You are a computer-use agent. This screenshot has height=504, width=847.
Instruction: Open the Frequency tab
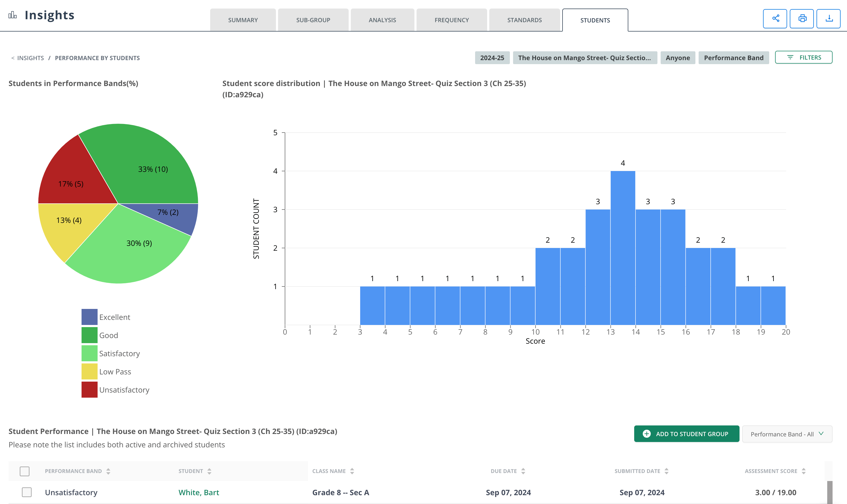click(452, 20)
